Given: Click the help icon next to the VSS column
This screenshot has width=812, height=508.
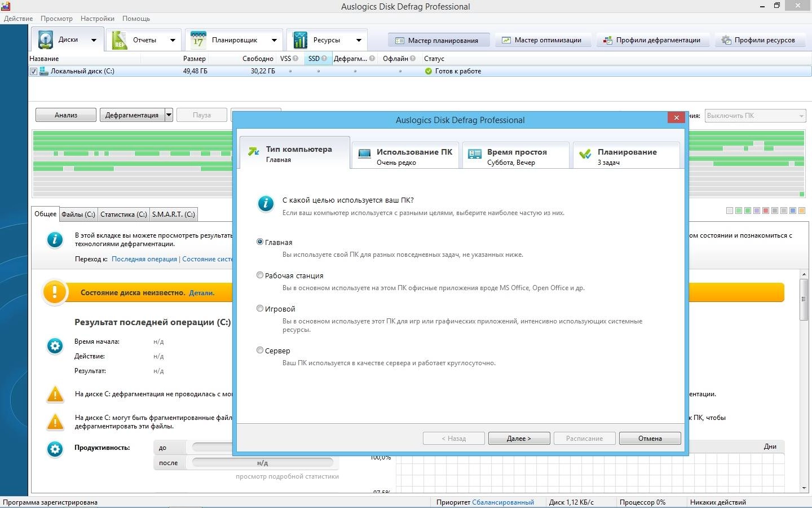Looking at the screenshot, I should 295,58.
